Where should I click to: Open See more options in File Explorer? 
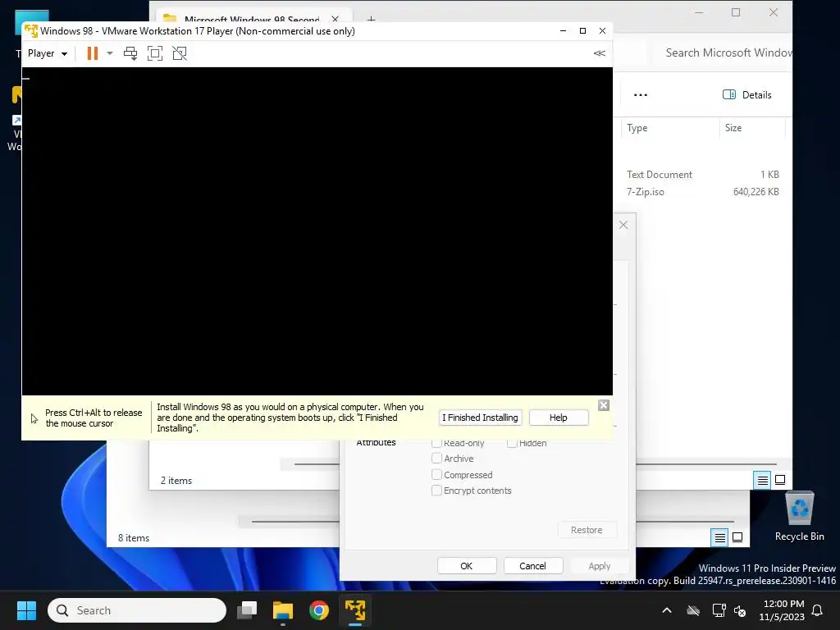click(641, 95)
